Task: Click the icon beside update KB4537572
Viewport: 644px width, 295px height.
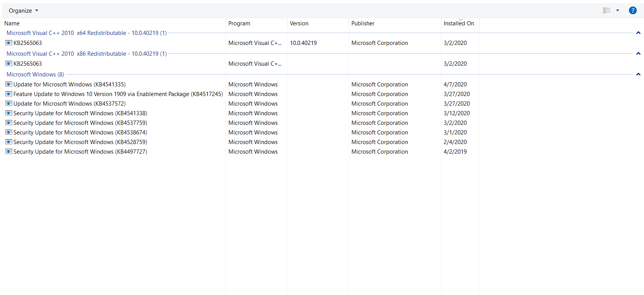Action: [9, 103]
